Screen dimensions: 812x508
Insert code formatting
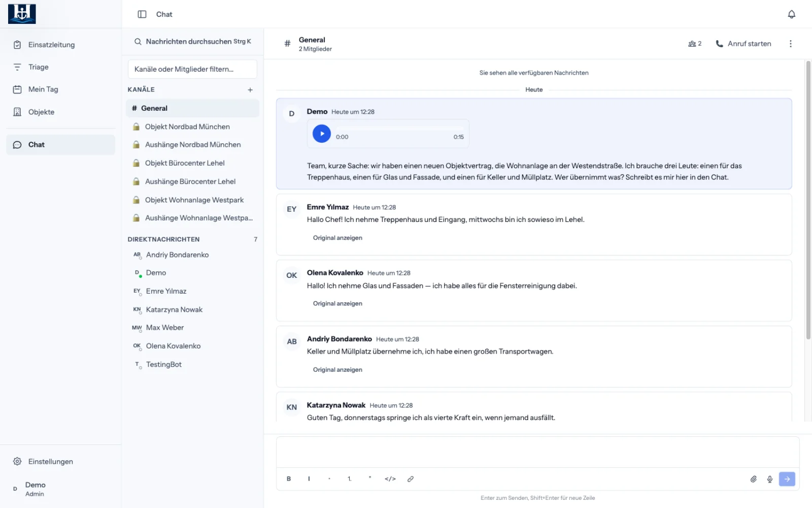(390, 479)
